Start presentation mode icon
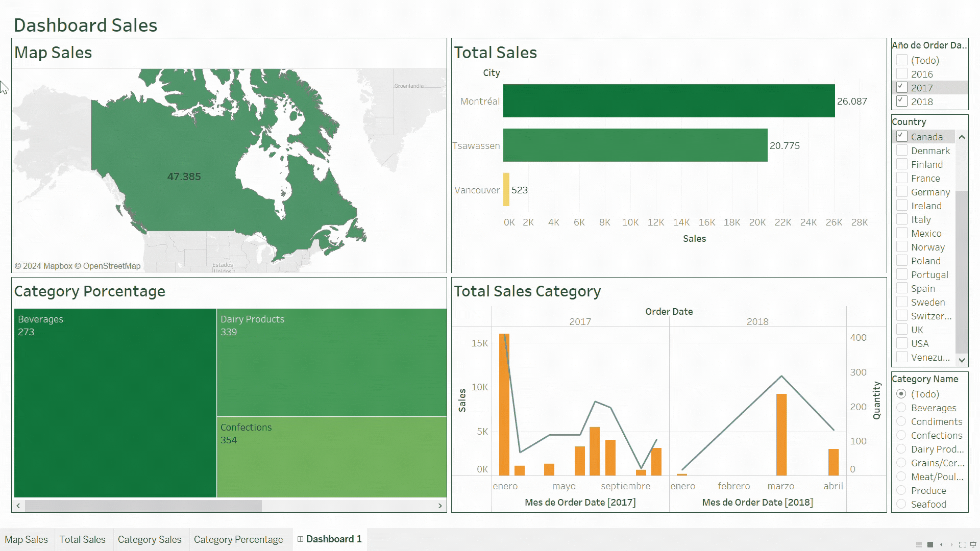 click(973, 544)
